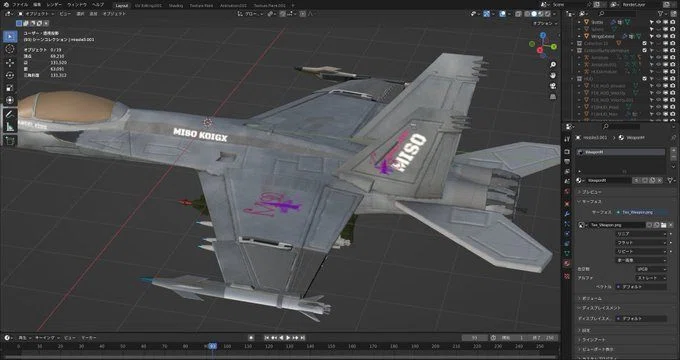Play the animation in timeline
The width and height of the screenshot is (680, 360).
288,337
